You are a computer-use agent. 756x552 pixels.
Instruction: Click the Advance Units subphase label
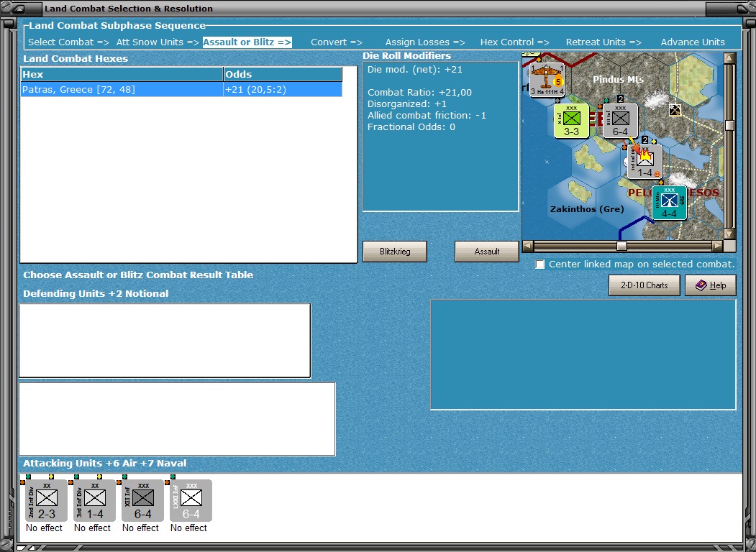[693, 42]
